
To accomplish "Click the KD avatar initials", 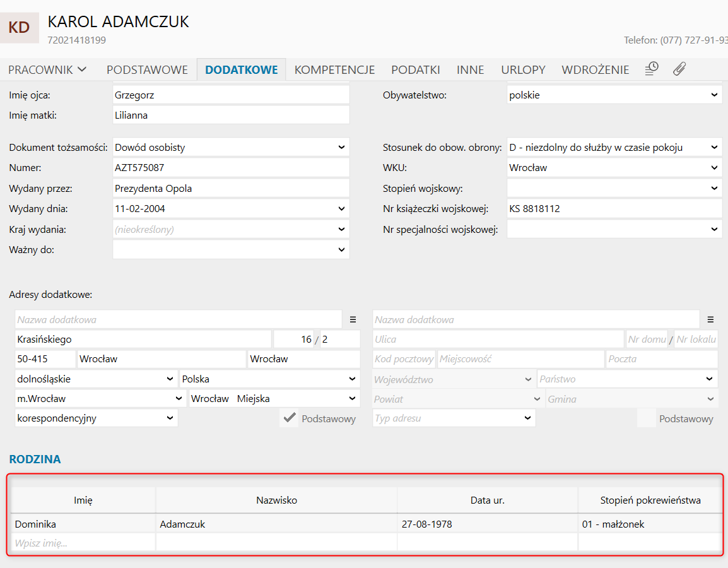I will [x=19, y=27].
